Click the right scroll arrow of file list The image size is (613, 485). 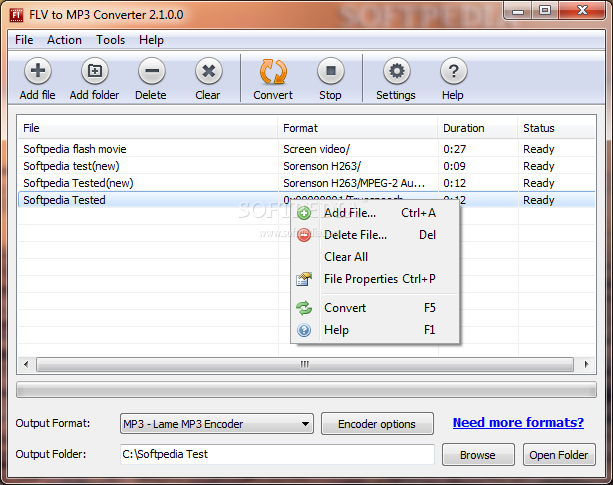(586, 365)
